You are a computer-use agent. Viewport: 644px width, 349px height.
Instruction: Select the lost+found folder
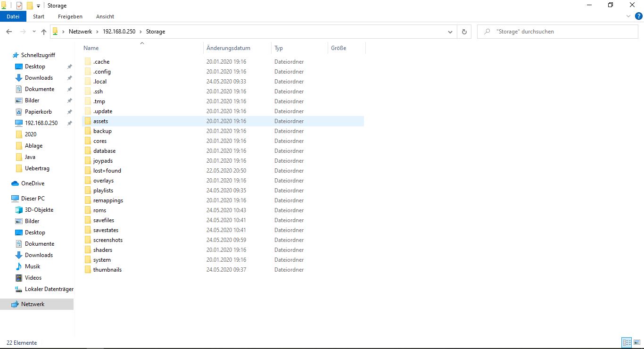107,171
